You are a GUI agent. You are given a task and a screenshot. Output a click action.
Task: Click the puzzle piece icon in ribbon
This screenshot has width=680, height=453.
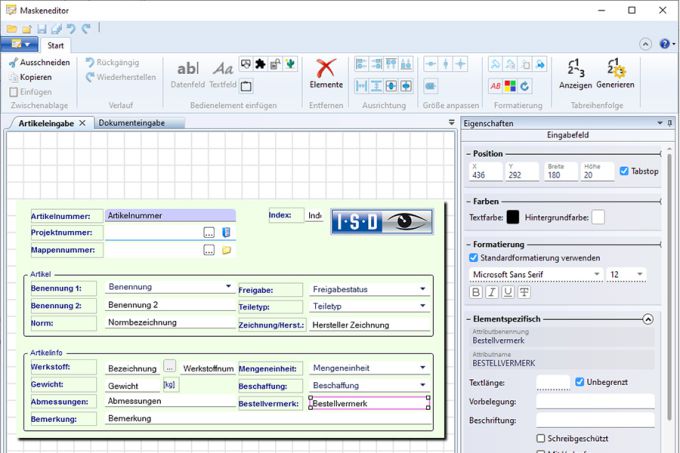point(260,65)
